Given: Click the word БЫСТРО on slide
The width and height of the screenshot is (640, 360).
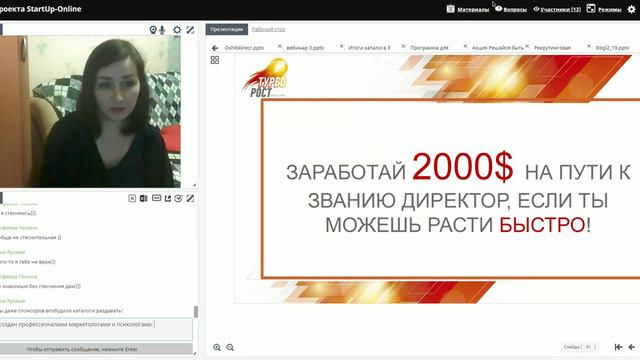Looking at the screenshot, I should 542,225.
